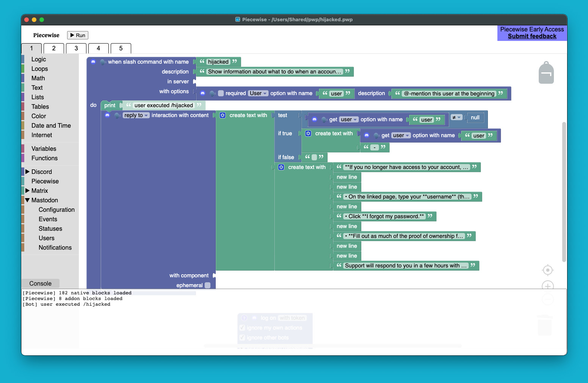Click the gear on the if-true create text block
The width and height of the screenshot is (588, 383).
point(308,133)
